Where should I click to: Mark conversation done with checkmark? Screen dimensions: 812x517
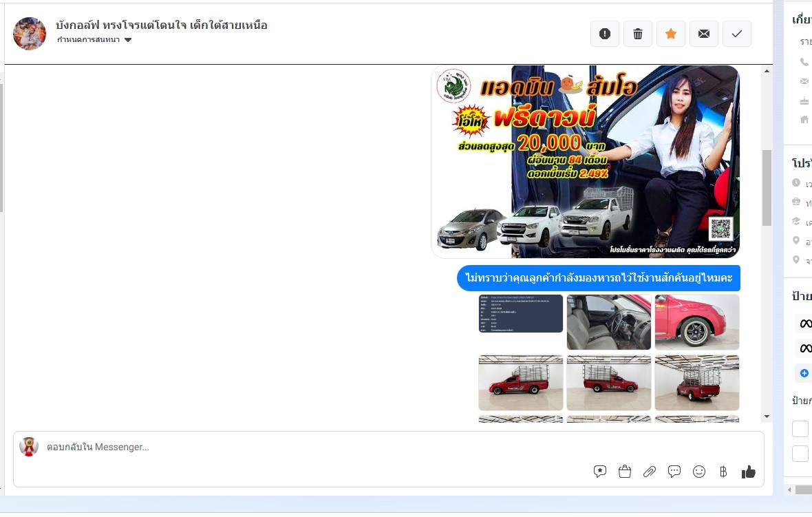pyautogui.click(x=737, y=34)
